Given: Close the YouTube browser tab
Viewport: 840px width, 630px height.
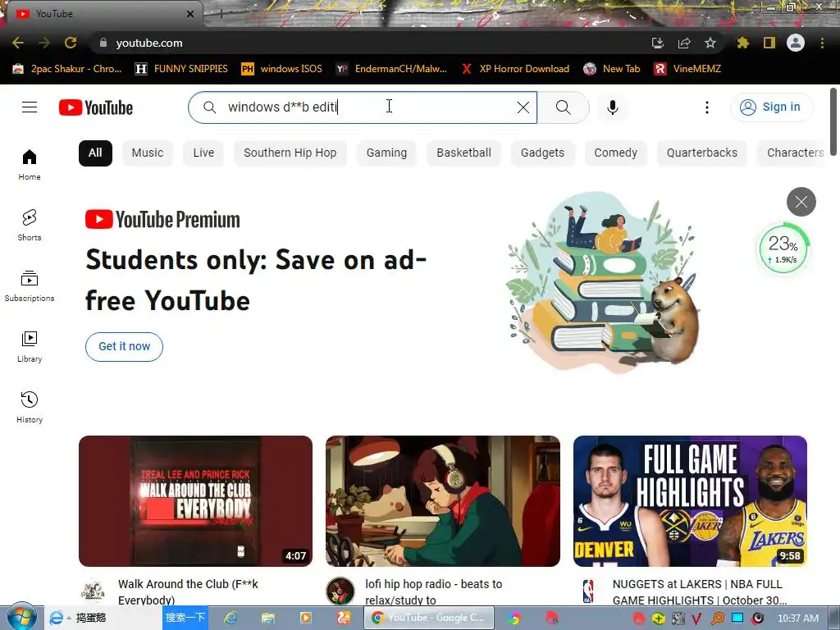Looking at the screenshot, I should pos(189,14).
